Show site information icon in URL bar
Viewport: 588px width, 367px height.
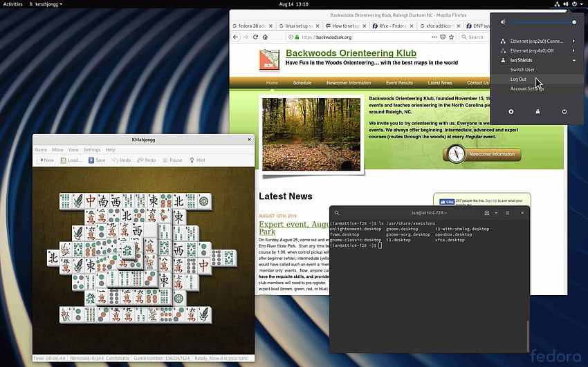pyautogui.click(x=291, y=37)
